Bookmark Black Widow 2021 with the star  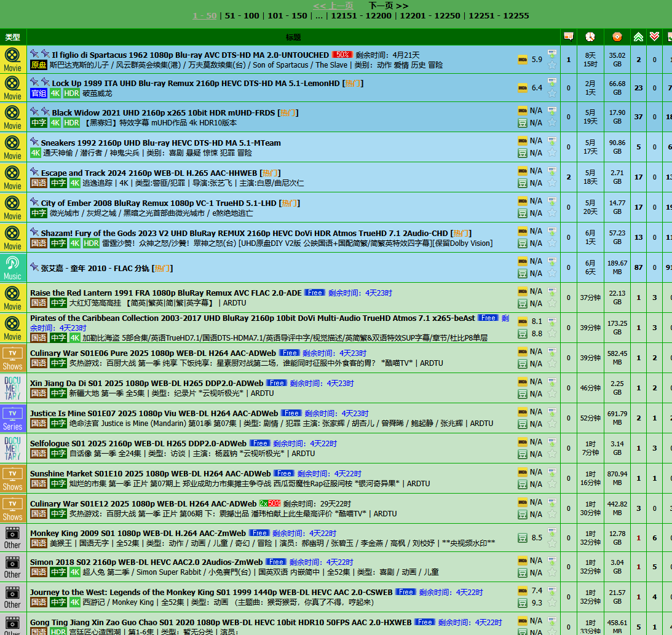point(551,123)
